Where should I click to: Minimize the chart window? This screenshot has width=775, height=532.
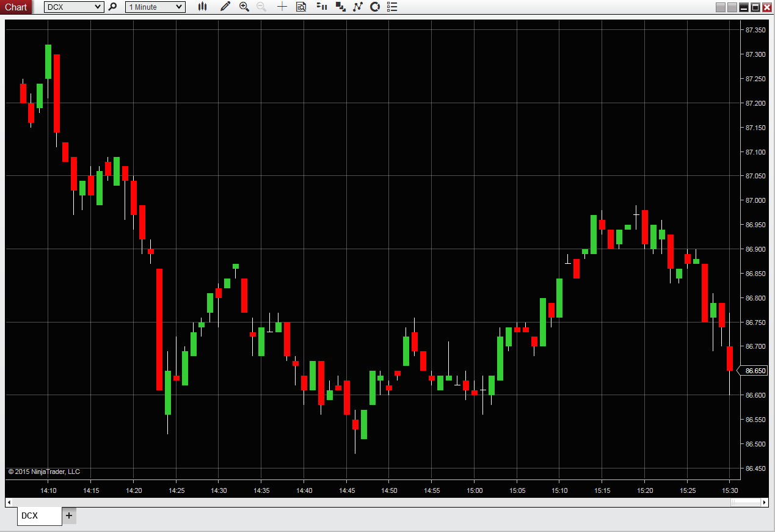(x=744, y=7)
